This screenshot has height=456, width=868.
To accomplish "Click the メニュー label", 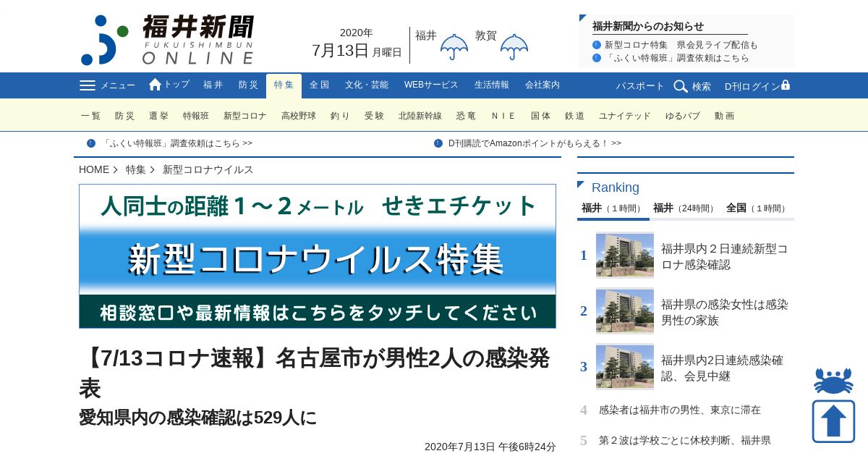I will click(x=118, y=85).
